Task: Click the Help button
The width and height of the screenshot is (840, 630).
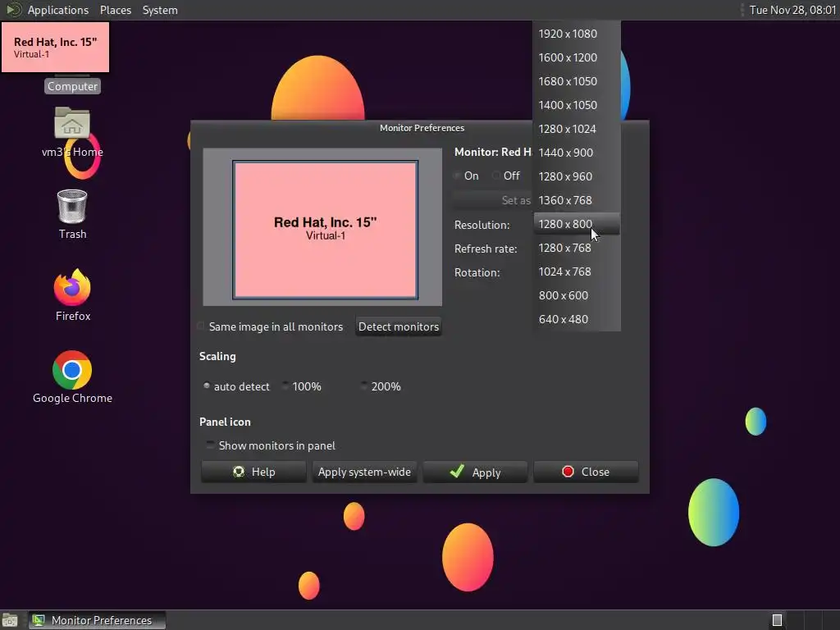Action: (253, 472)
